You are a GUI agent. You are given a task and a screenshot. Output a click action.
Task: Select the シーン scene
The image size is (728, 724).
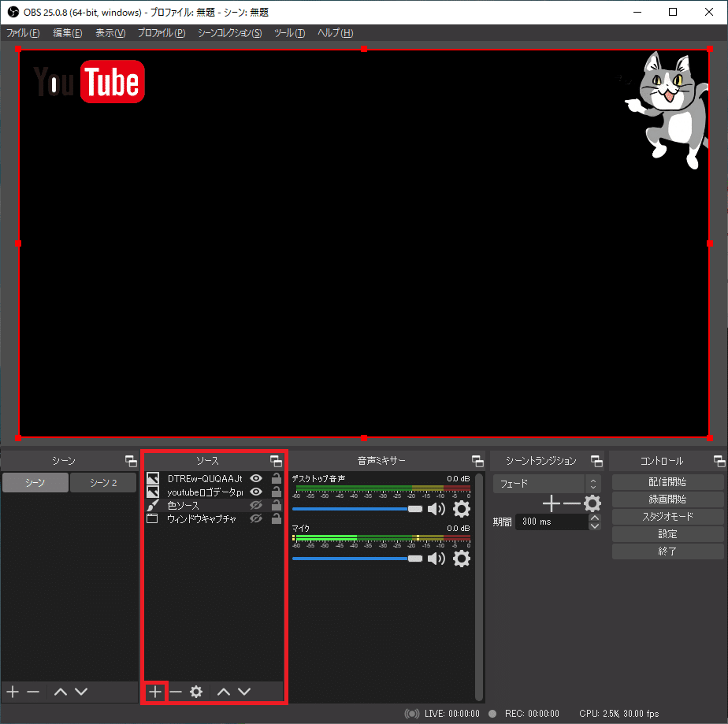point(35,483)
